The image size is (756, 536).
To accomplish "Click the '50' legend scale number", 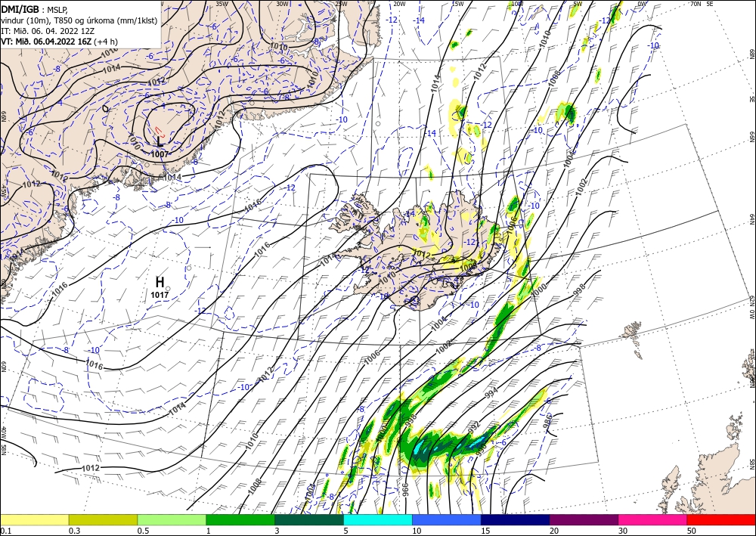I will [691, 530].
